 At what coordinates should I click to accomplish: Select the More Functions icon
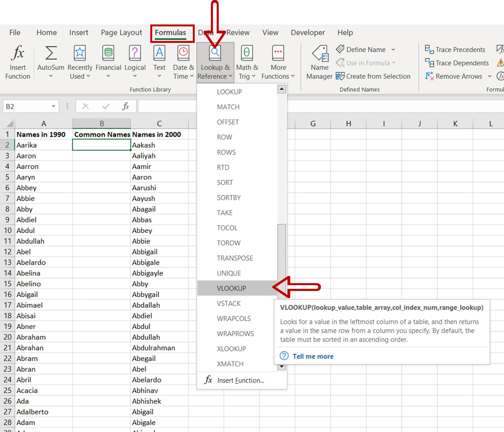pos(278,53)
